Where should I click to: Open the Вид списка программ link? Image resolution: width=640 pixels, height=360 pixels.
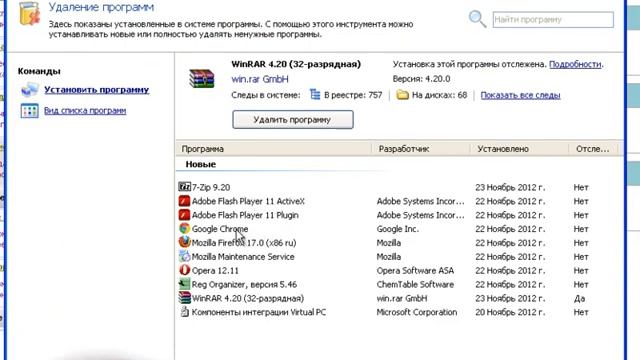[85, 111]
